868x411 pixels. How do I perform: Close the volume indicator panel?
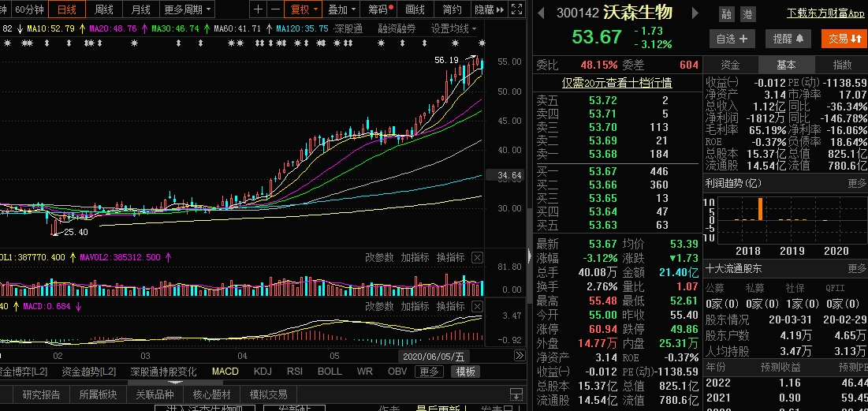[x=477, y=258]
